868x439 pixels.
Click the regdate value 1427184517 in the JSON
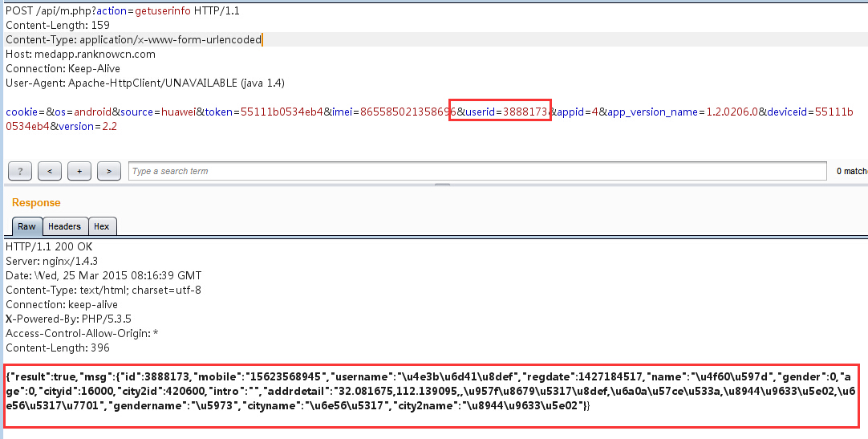(610, 376)
